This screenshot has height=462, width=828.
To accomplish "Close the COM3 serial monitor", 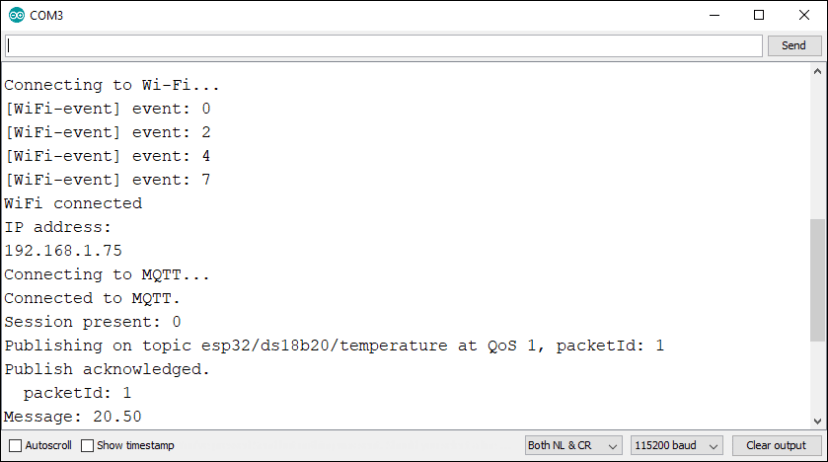I will pyautogui.click(x=804, y=16).
